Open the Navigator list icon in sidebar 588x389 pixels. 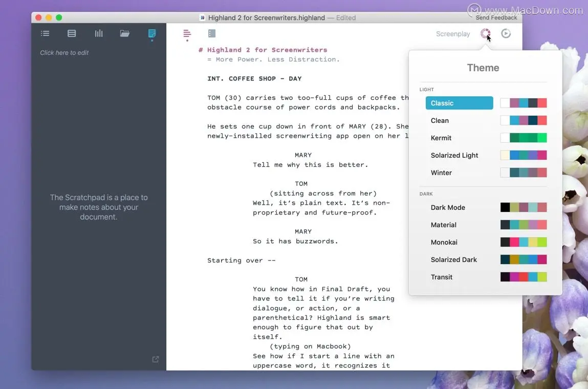tap(45, 33)
